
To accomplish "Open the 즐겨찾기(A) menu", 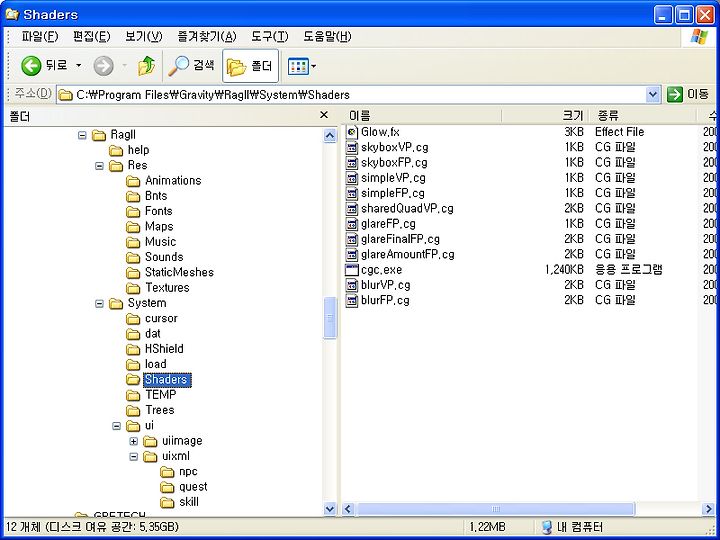I will 207,37.
